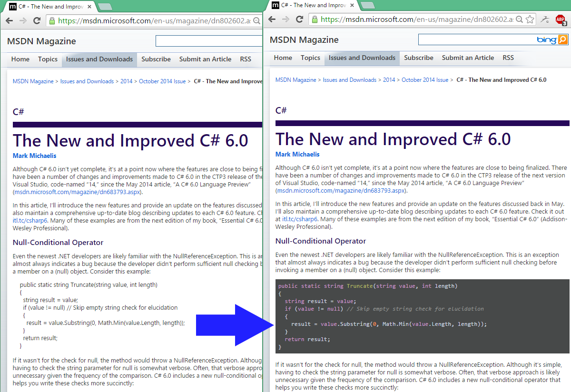Open itl.tc/csharp6 link in left window
571x392 pixels.
(x=30, y=221)
